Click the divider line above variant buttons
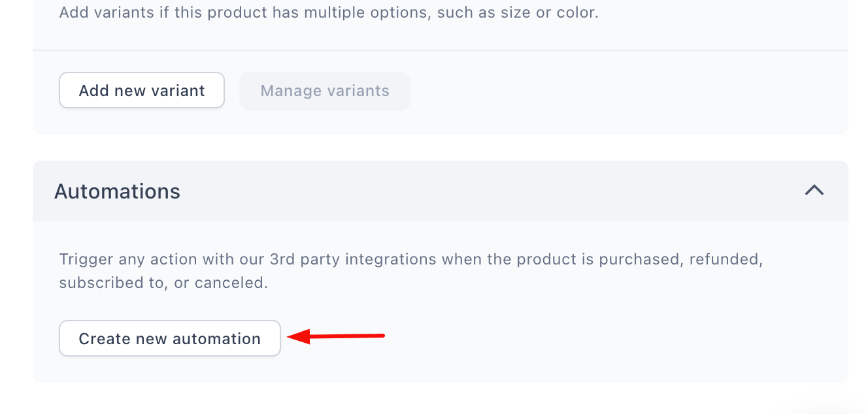Image resolution: width=868 pixels, height=414 pixels. click(441, 50)
